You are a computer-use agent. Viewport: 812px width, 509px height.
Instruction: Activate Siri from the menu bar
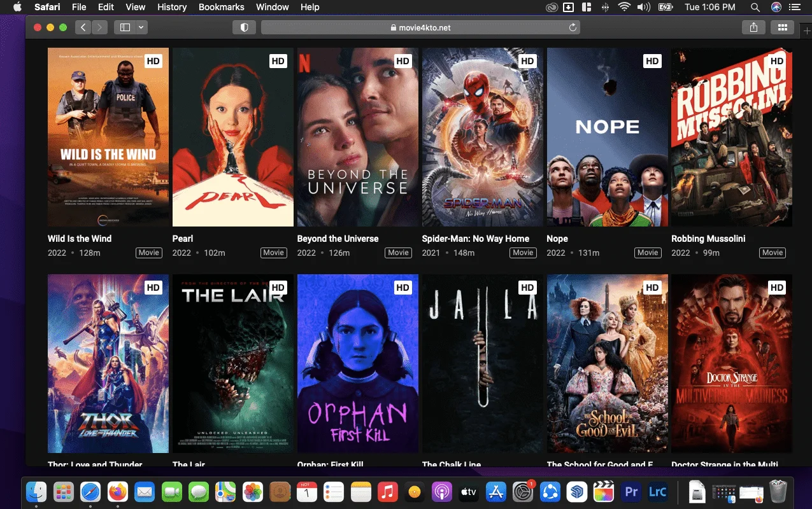tap(776, 7)
